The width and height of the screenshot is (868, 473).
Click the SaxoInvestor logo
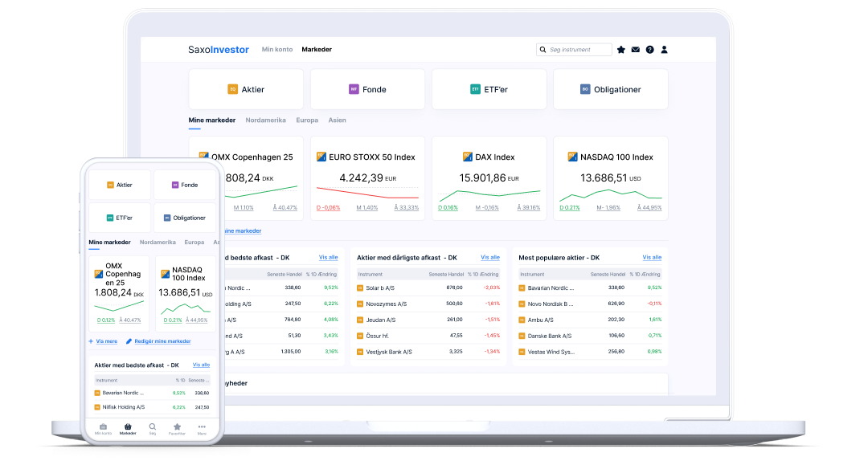(x=219, y=50)
